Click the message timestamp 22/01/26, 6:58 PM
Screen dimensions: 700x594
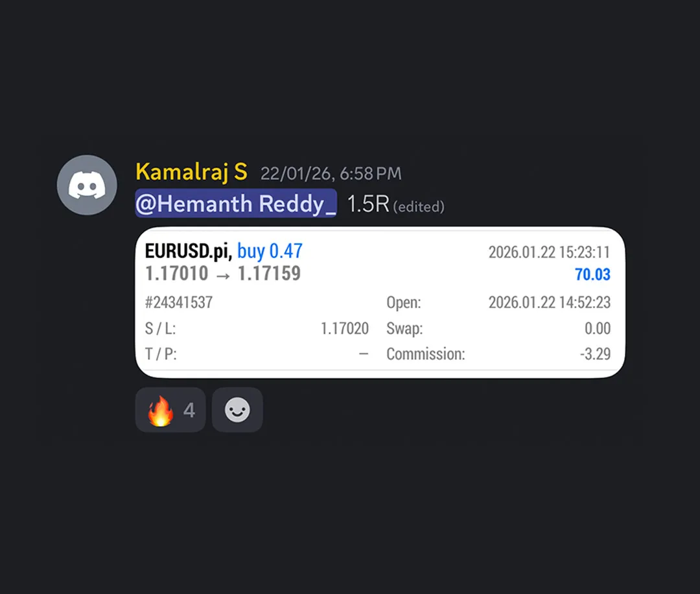[x=331, y=174]
